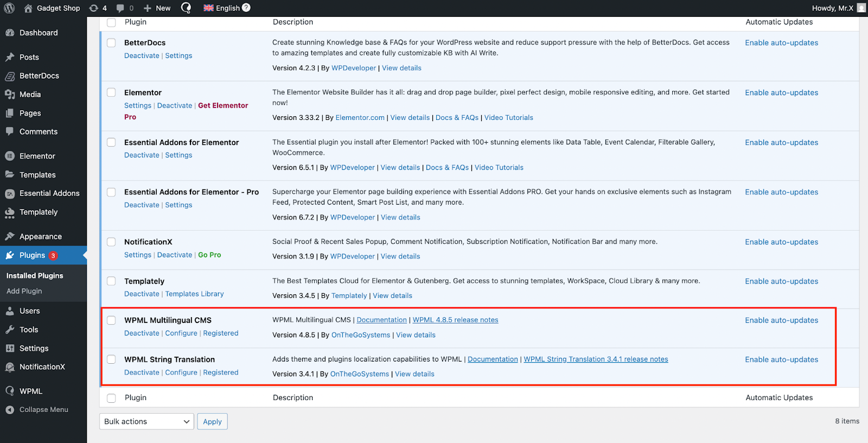Open the comments bubble icon in the admin bar
This screenshot has height=443, width=868.
click(x=120, y=8)
